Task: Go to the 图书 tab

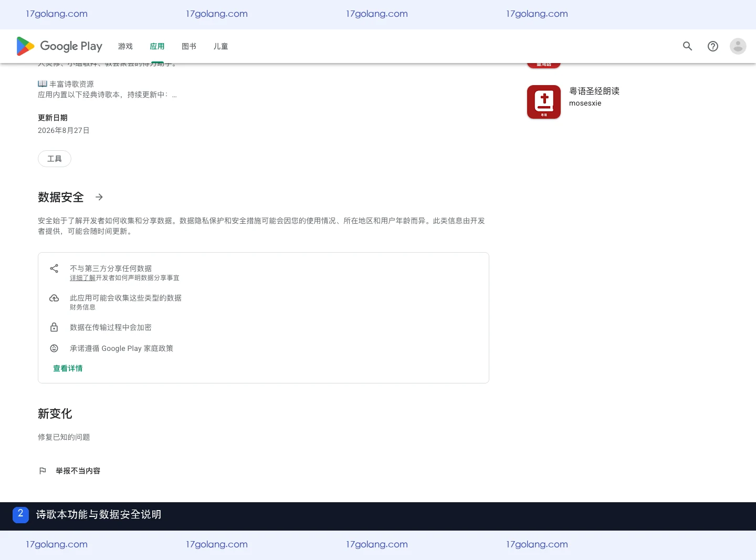Action: (189, 46)
